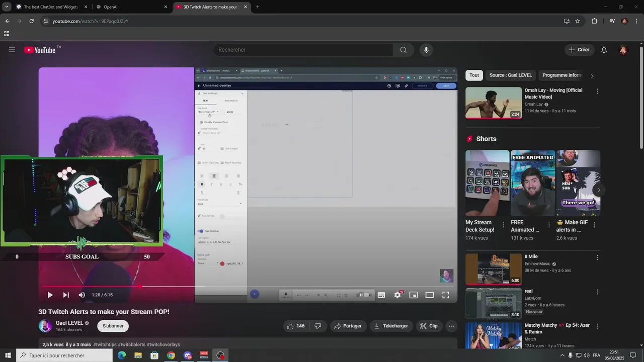Viewport: 644px width, 362px height.
Task: Open Chrome apps grid in bookmarks bar
Action: pos(7,34)
